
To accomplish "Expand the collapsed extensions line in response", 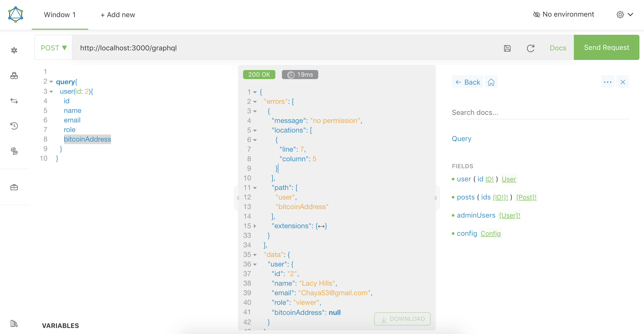I will 255,226.
